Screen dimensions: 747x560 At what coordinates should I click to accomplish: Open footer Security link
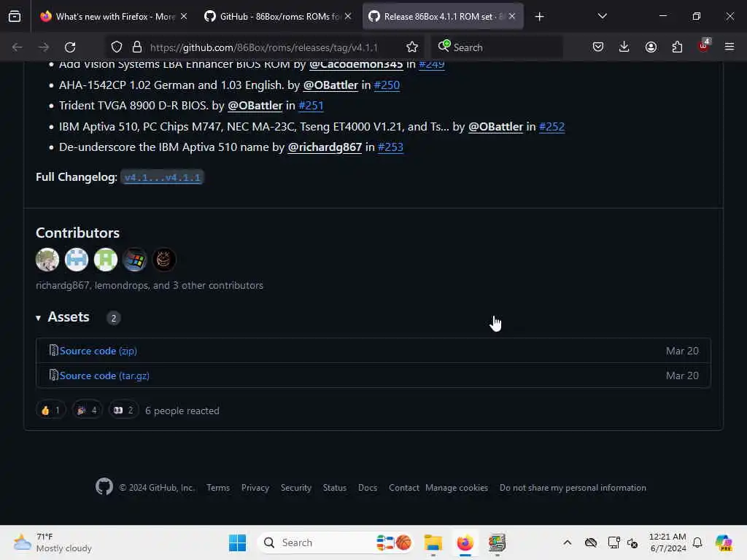(x=296, y=488)
